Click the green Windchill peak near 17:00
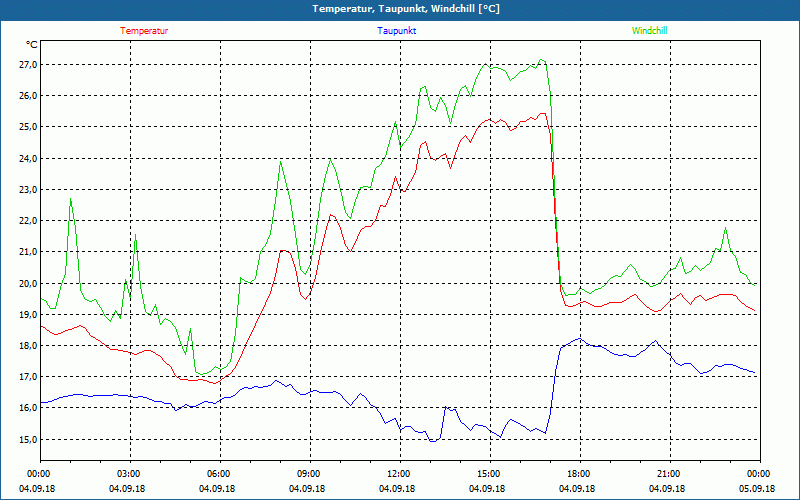Image resolution: width=800 pixels, height=500 pixels. [541, 59]
